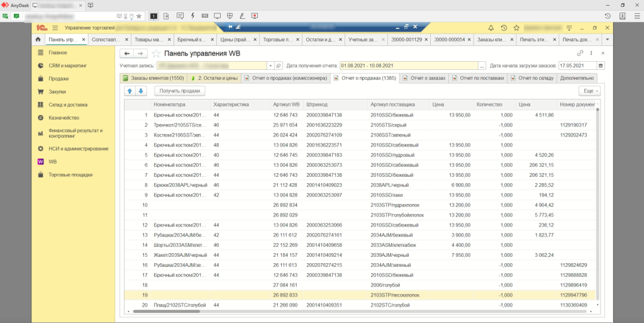Open the 'Еще' dropdown menu
This screenshot has width=644, height=323.
pyautogui.click(x=588, y=91)
